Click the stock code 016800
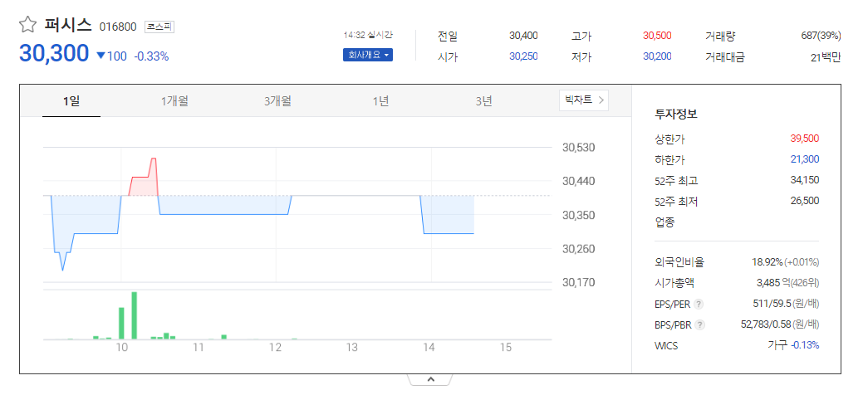The width and height of the screenshot is (868, 395). click(118, 27)
